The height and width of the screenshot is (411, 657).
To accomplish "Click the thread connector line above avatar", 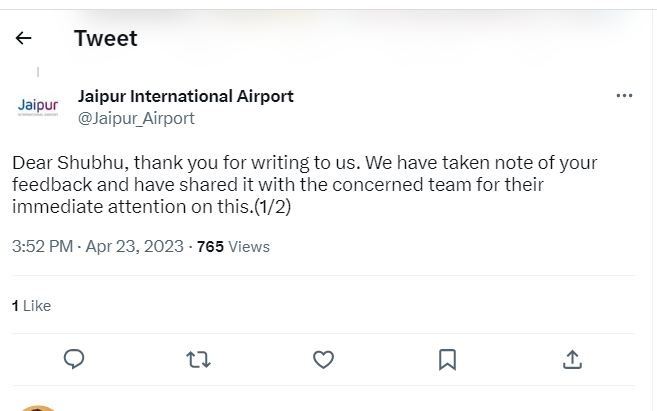I will point(38,72).
